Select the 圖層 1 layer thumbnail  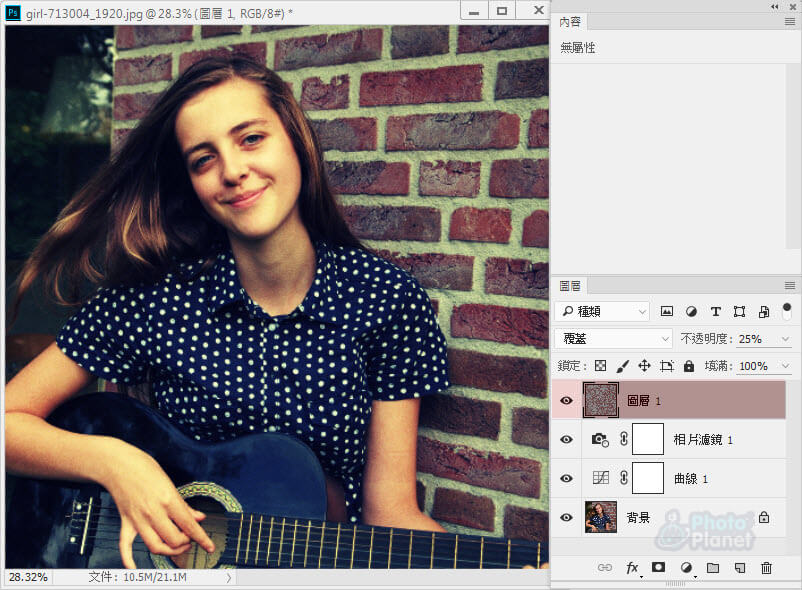[600, 400]
